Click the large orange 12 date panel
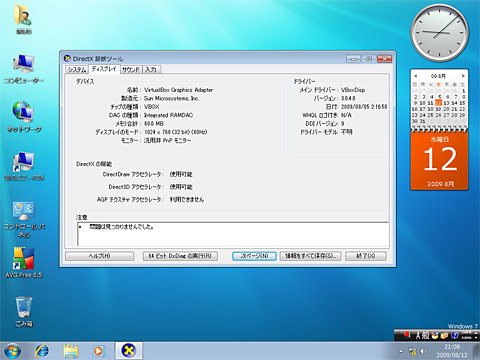This screenshot has height=360, width=480. tap(439, 161)
